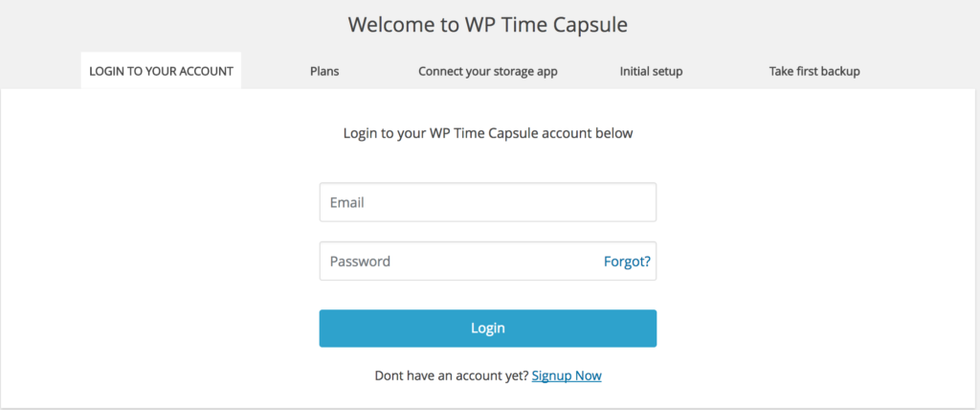Submit credentials with the Login button
980x410 pixels.
487,329
